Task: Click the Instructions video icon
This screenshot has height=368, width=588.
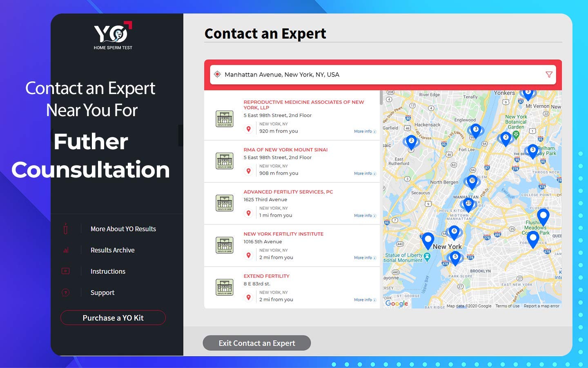Action: [x=65, y=272]
